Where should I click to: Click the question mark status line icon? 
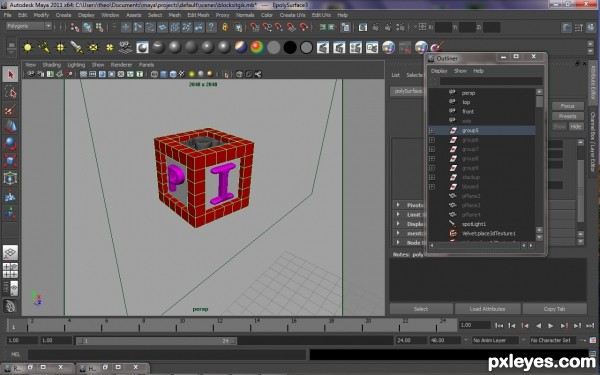coord(211,27)
